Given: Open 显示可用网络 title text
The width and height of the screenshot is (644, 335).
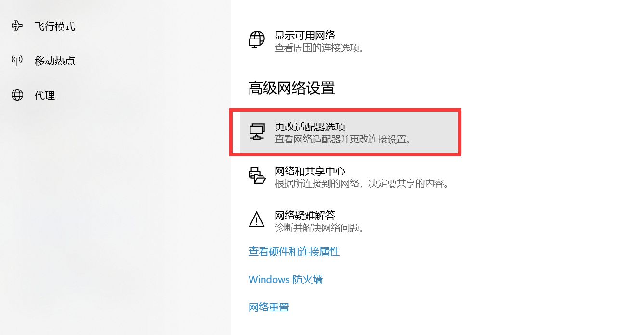Looking at the screenshot, I should pos(305,35).
